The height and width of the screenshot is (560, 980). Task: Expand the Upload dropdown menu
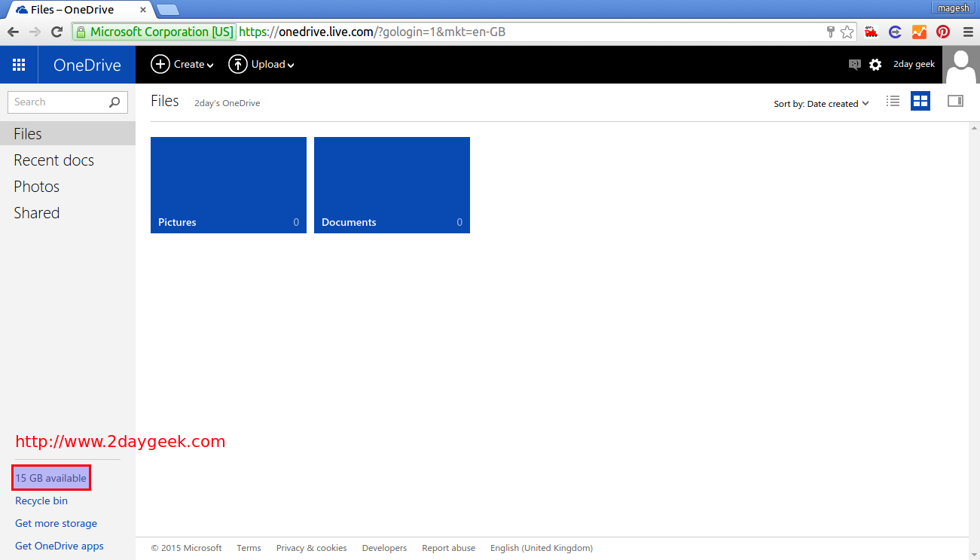261,65
